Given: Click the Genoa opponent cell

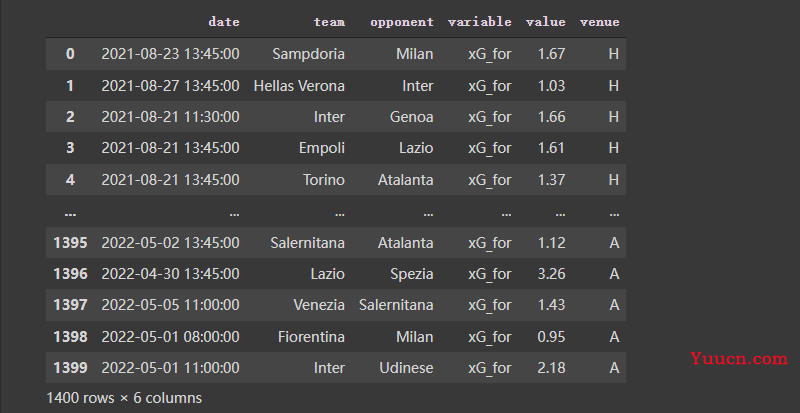Looking at the screenshot, I should click(x=411, y=117).
